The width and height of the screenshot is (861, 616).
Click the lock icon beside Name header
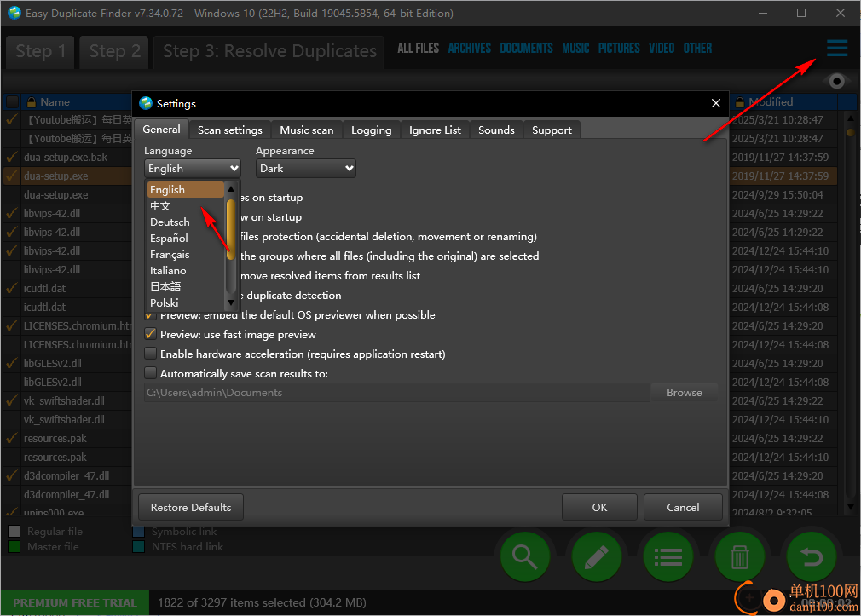[32, 102]
